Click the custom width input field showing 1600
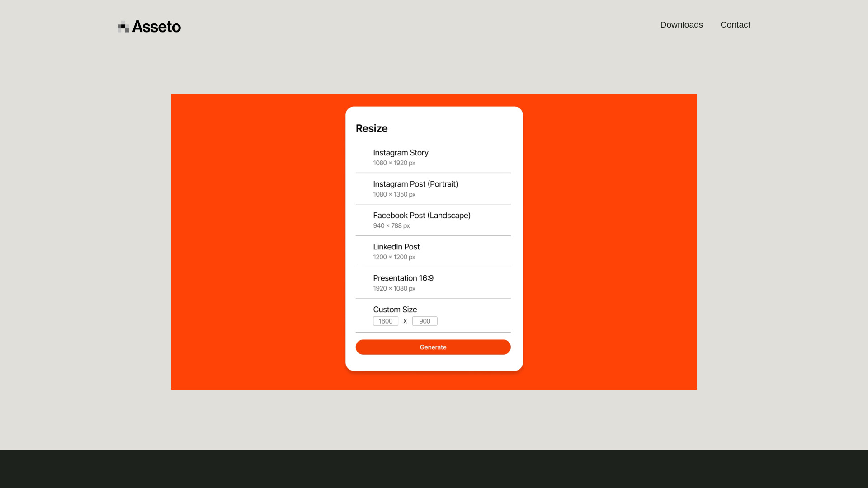Screen dimensions: 868x488 point(385,320)
